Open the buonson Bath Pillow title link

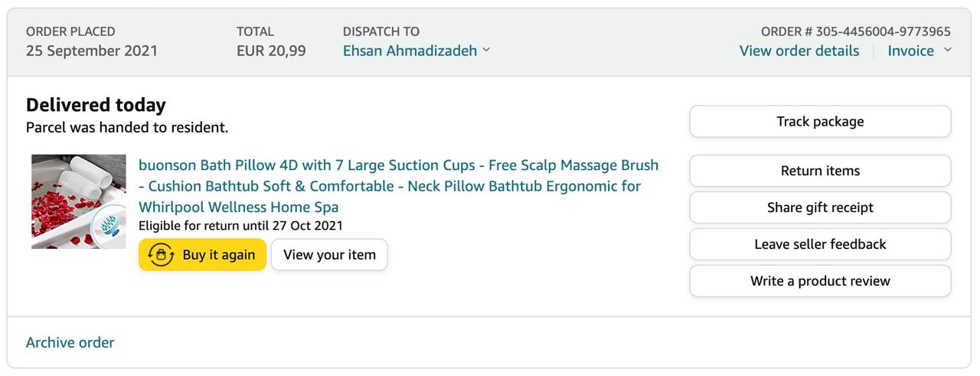[x=398, y=186]
